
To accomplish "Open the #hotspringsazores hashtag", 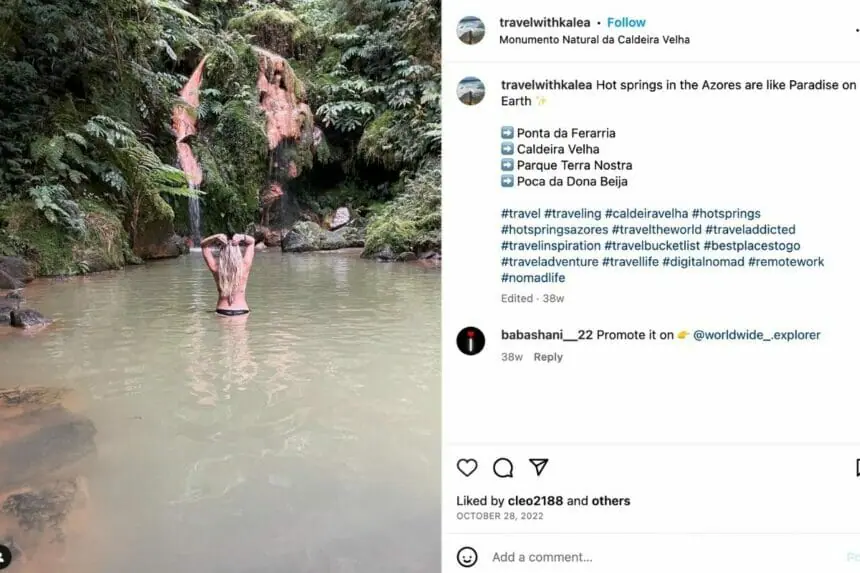I will (554, 229).
